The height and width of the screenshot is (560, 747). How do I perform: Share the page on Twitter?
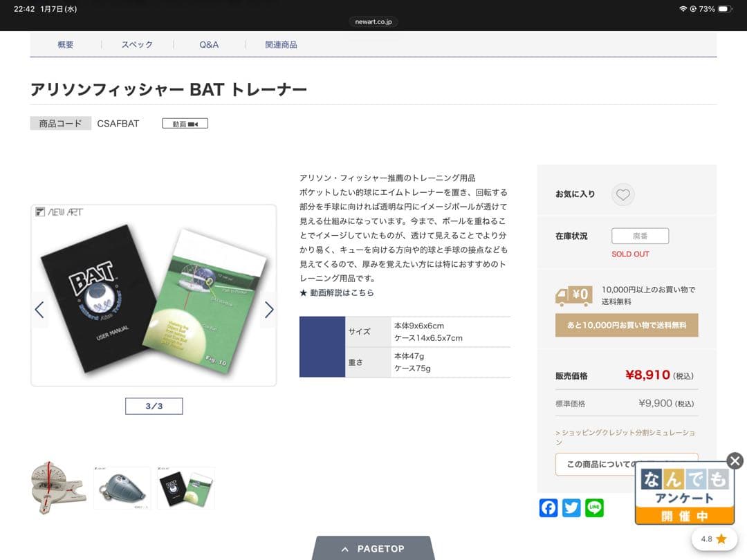[571, 507]
